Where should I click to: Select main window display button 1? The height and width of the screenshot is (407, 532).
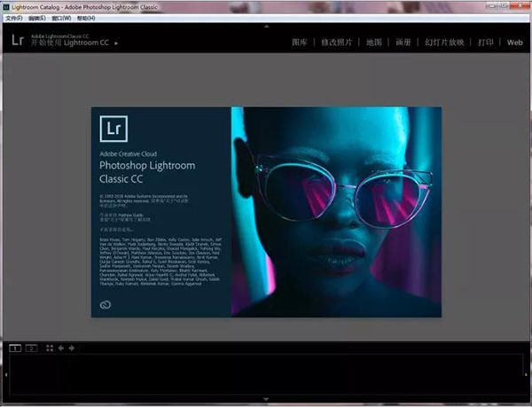coord(15,348)
